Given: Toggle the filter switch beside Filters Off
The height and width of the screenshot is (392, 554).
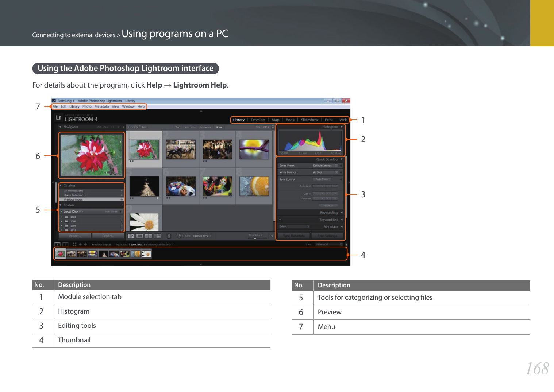Looking at the screenshot, I should click(x=346, y=245).
